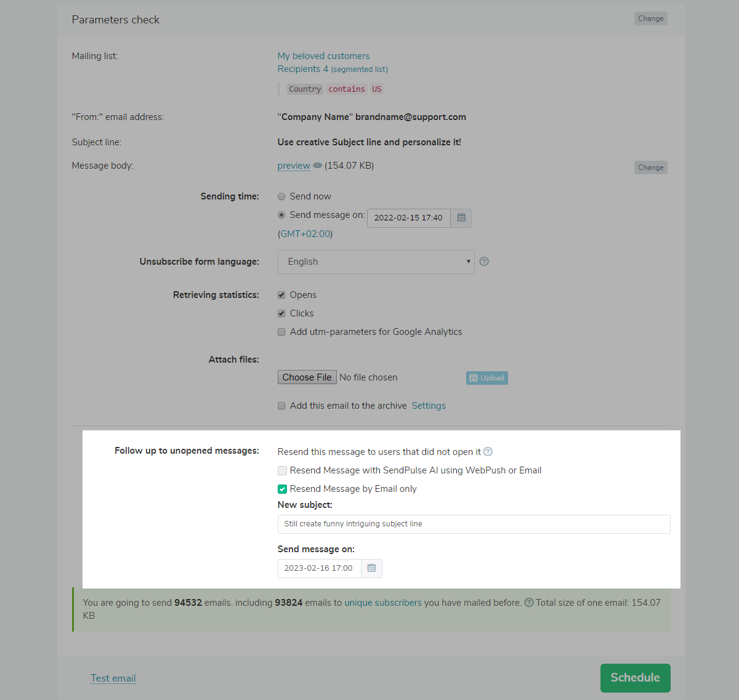Enable utm-parameters for Google Analytics
Viewport: 739px width, 700px height.
pos(281,332)
